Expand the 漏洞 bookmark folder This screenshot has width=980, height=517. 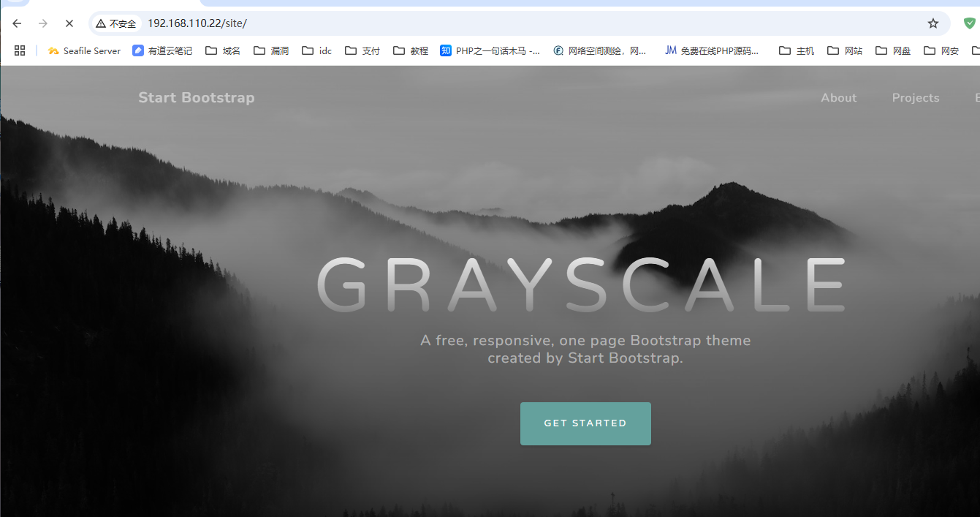pyautogui.click(x=271, y=50)
